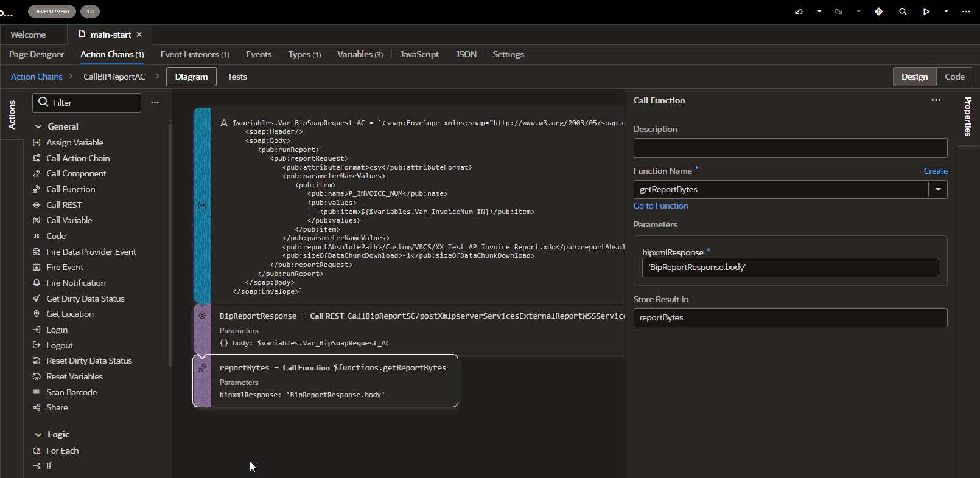
Task: Go to Action Chains breadcrumb link
Action: click(x=37, y=77)
